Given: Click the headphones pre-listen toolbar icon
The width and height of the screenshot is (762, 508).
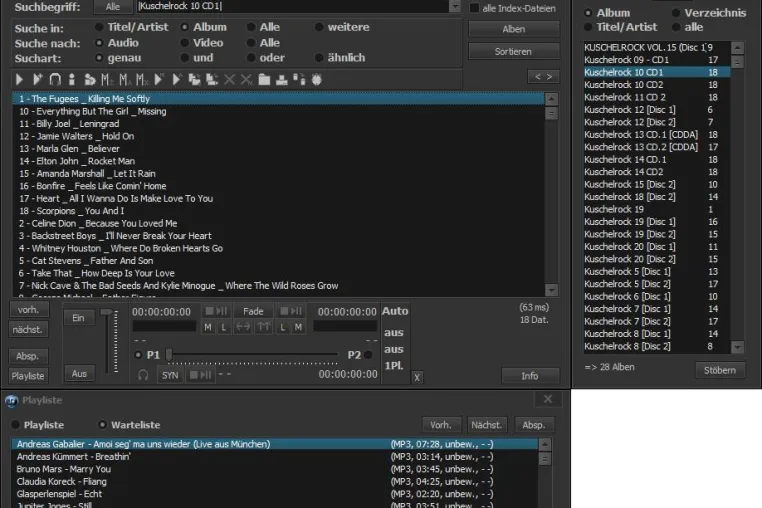Looking at the screenshot, I should (55, 79).
